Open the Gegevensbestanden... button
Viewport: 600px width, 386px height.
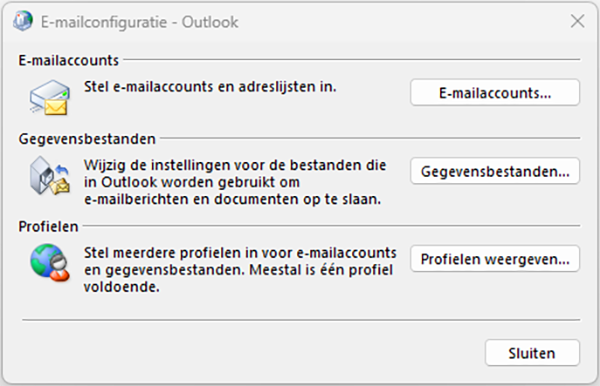coord(495,171)
